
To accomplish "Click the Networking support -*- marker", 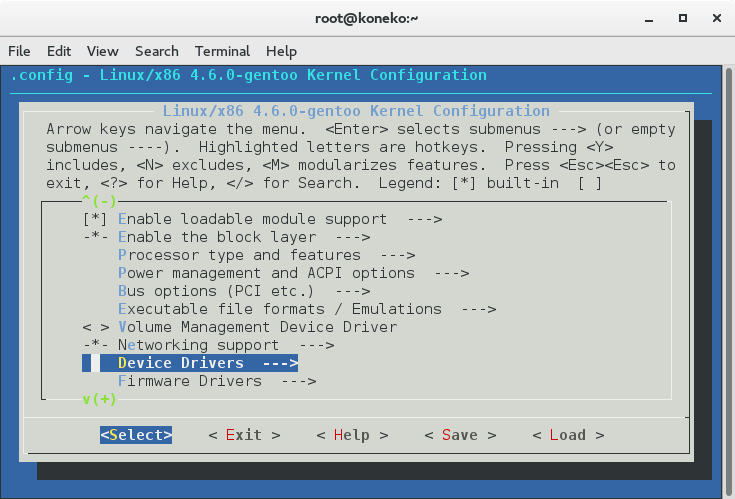I will click(96, 345).
